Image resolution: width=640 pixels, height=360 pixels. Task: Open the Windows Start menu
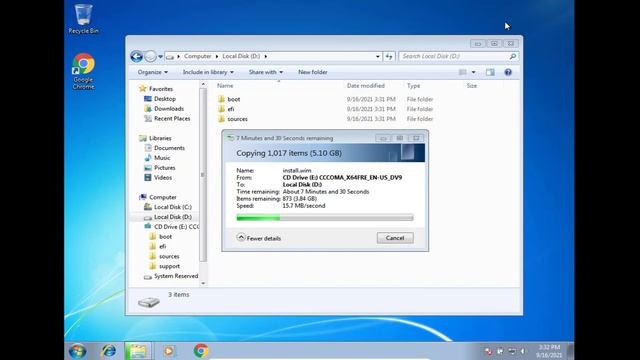tap(78, 351)
